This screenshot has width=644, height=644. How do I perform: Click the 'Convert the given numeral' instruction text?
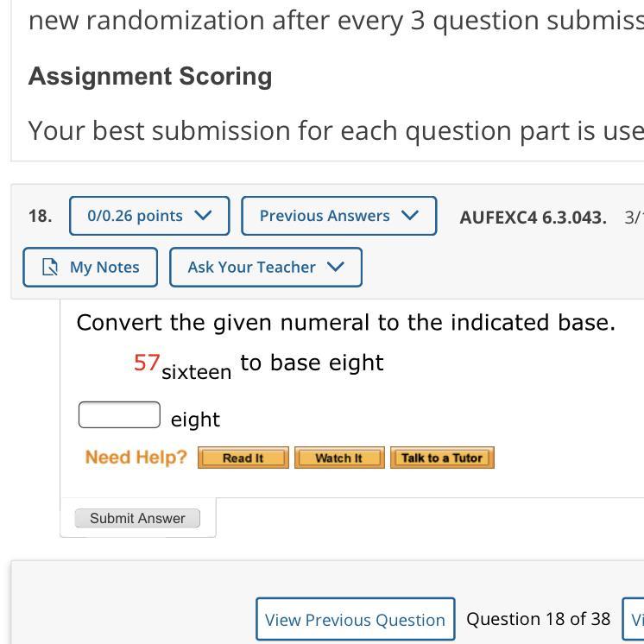(345, 322)
